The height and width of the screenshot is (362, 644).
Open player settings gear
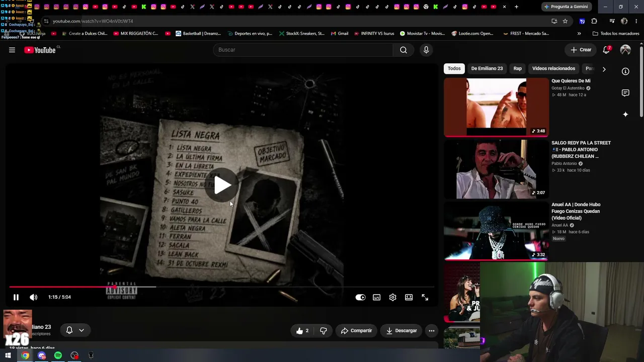pyautogui.click(x=393, y=297)
